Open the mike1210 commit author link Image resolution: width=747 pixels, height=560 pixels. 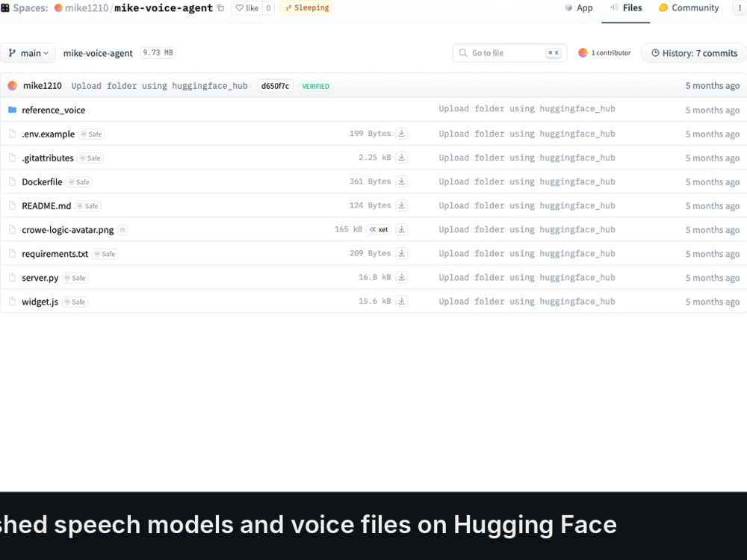(x=42, y=86)
